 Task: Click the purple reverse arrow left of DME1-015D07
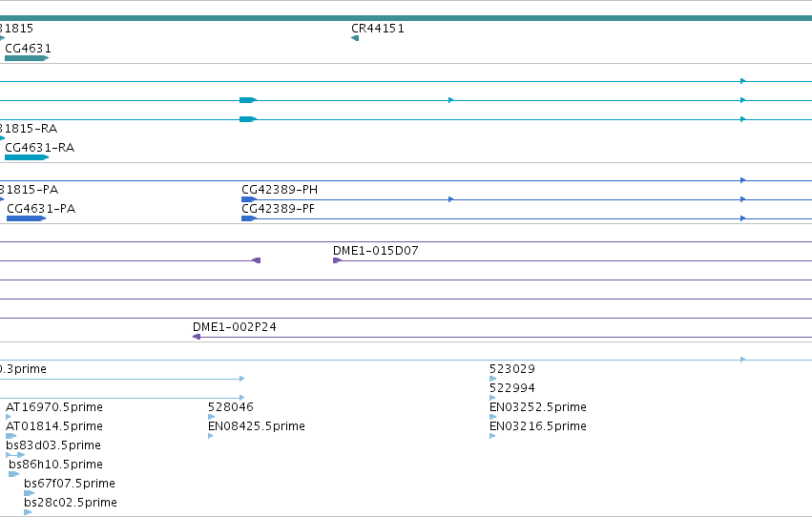(x=257, y=260)
